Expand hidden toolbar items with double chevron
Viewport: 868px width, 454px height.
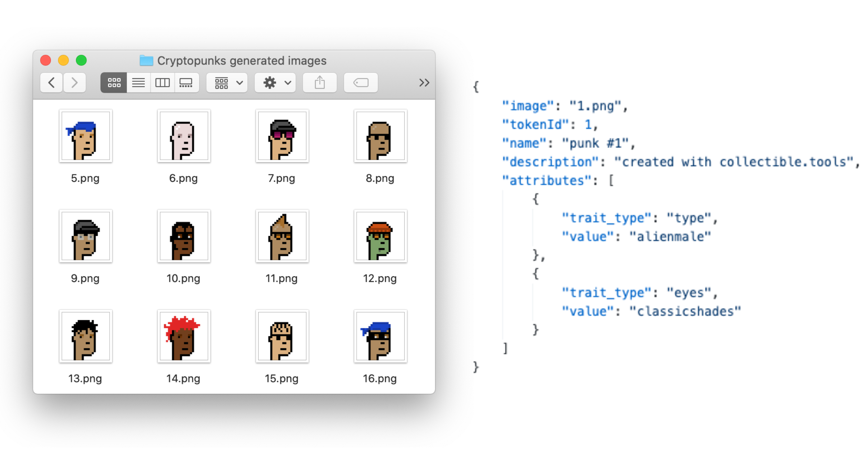click(424, 83)
